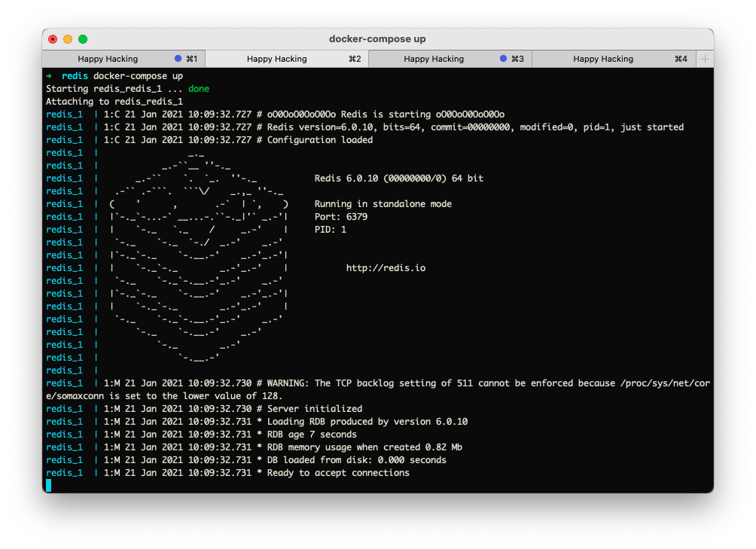Click the green 'done' status text
Viewport: 756px width, 549px height.
199,89
